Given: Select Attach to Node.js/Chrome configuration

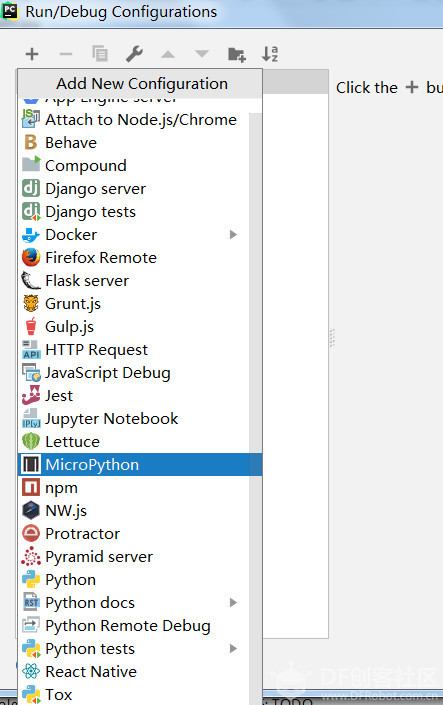Looking at the screenshot, I should (133, 119).
